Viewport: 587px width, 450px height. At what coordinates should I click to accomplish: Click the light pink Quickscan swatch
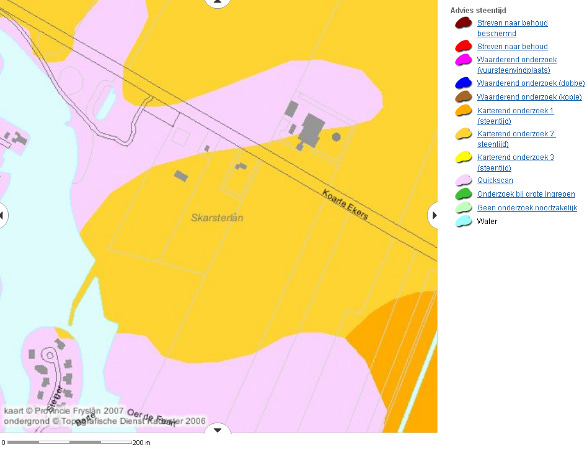pos(463,180)
